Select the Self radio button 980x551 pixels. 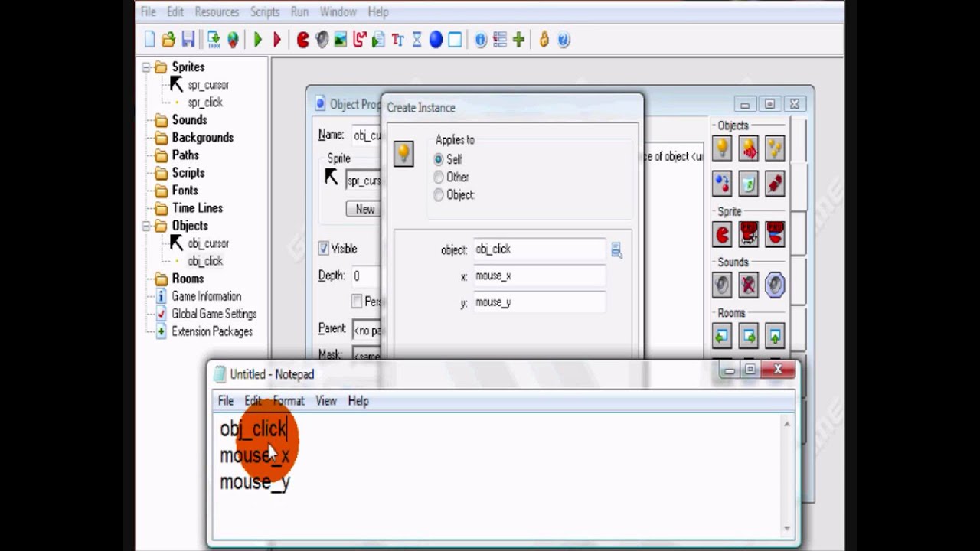(x=439, y=159)
